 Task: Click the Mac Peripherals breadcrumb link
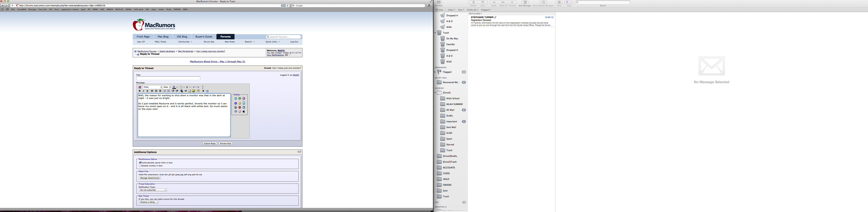(186, 51)
